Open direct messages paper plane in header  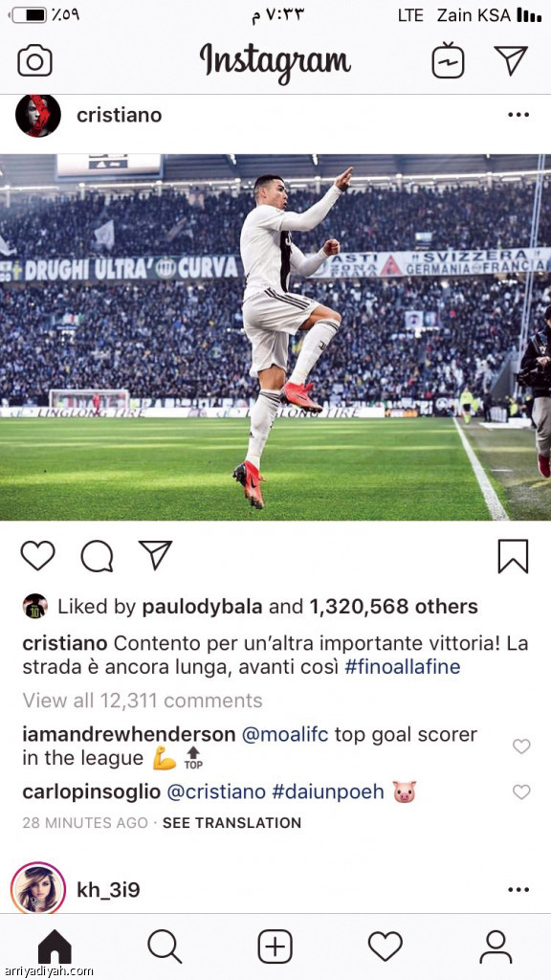tap(511, 60)
